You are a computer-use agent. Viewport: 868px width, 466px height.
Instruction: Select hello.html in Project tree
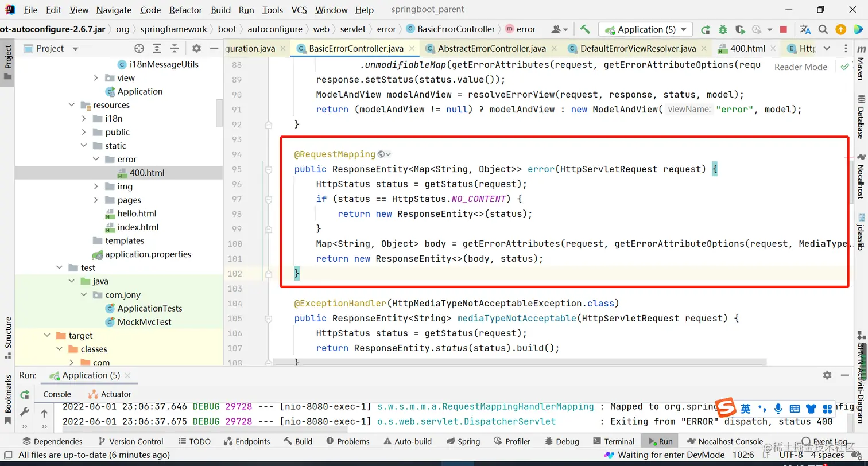click(x=137, y=213)
